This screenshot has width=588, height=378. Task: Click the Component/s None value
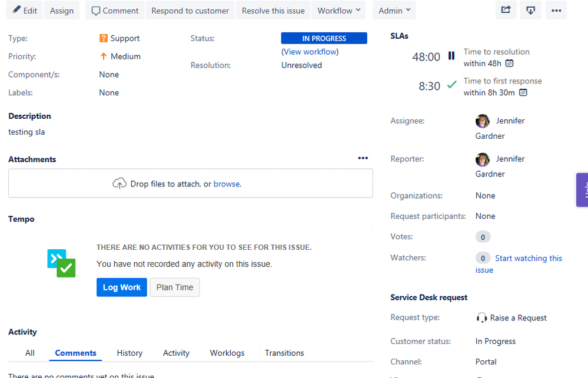coord(109,75)
